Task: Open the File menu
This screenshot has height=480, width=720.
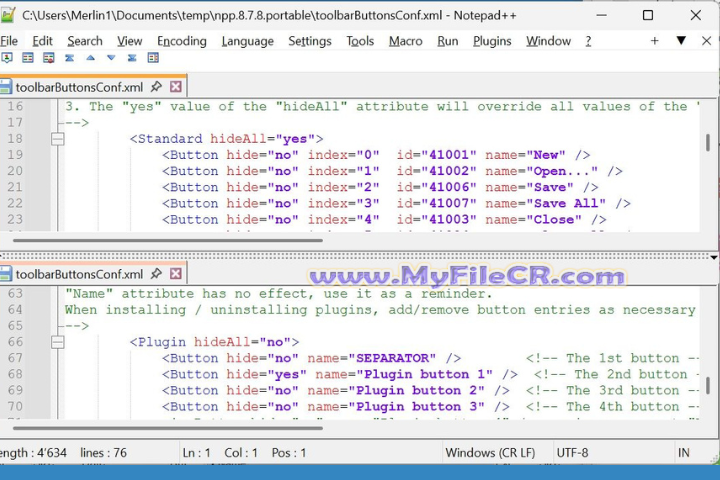Action: point(9,41)
